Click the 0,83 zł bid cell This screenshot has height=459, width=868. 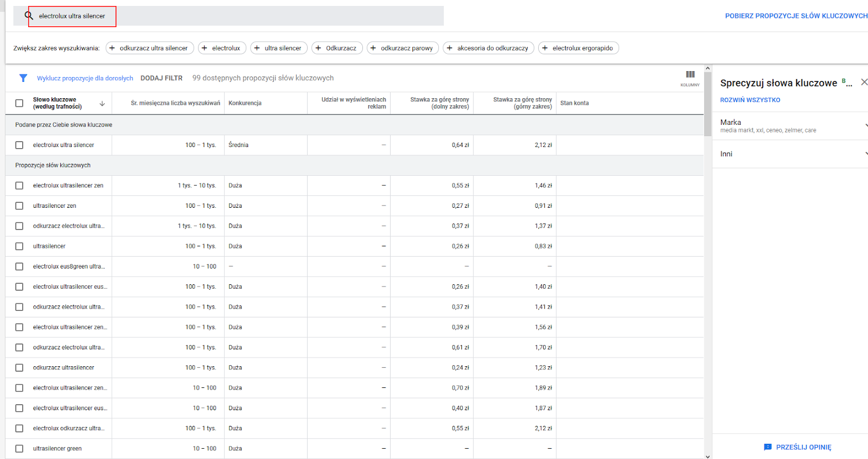point(544,246)
